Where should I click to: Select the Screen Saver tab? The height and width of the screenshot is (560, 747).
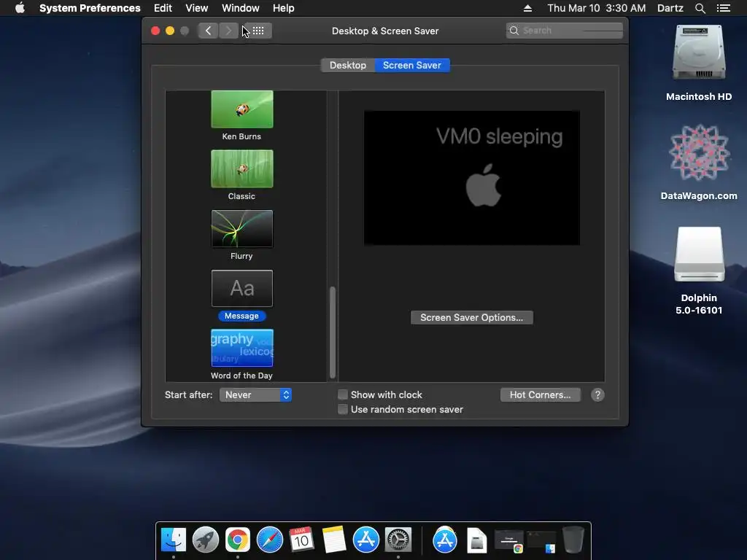[x=412, y=65]
